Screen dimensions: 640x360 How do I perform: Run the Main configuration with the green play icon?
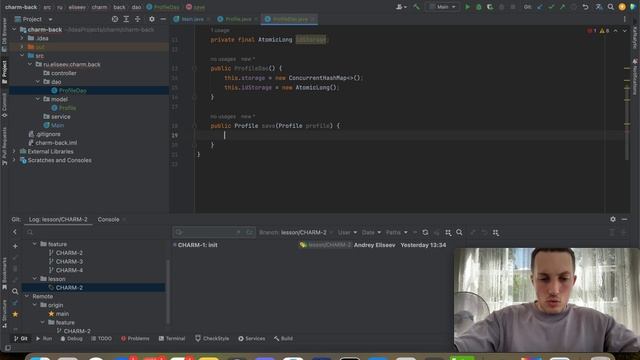pos(467,7)
